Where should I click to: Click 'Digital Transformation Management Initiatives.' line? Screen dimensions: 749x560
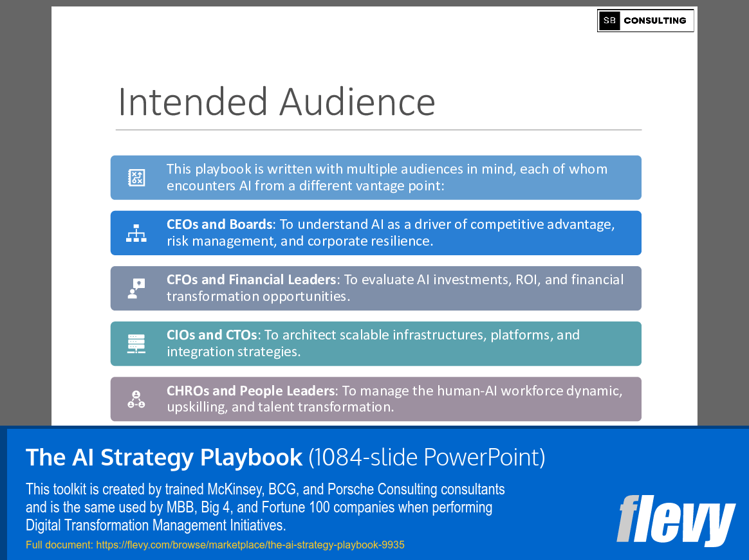point(156,525)
